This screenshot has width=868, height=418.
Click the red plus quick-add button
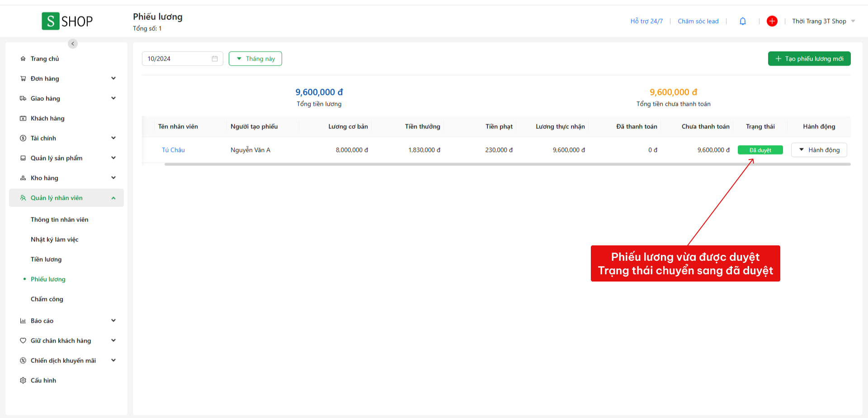(772, 21)
